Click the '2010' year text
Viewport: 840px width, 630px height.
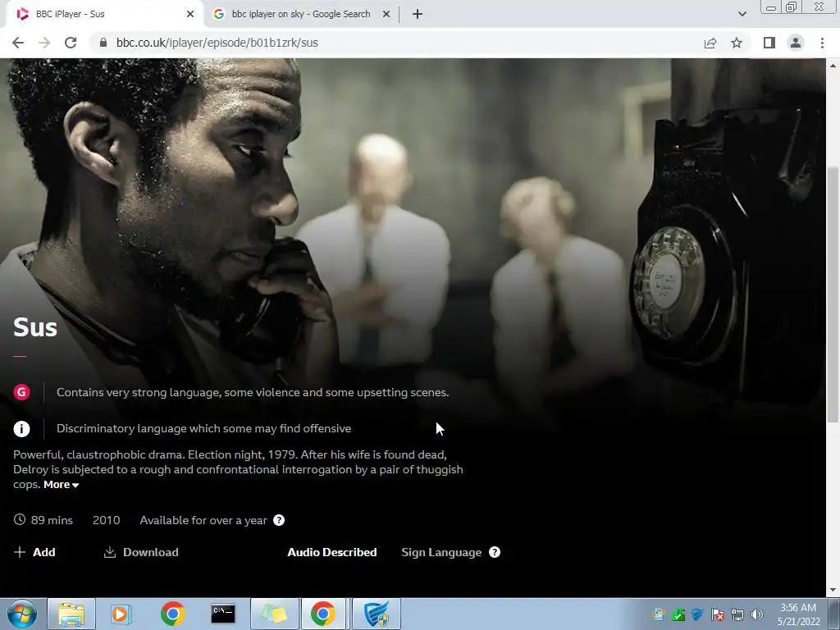(106, 520)
